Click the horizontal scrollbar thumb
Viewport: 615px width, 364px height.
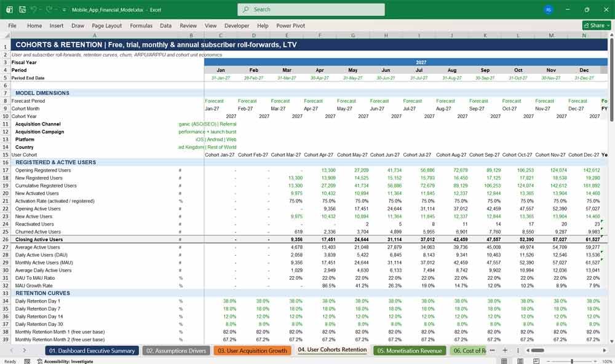point(538,350)
